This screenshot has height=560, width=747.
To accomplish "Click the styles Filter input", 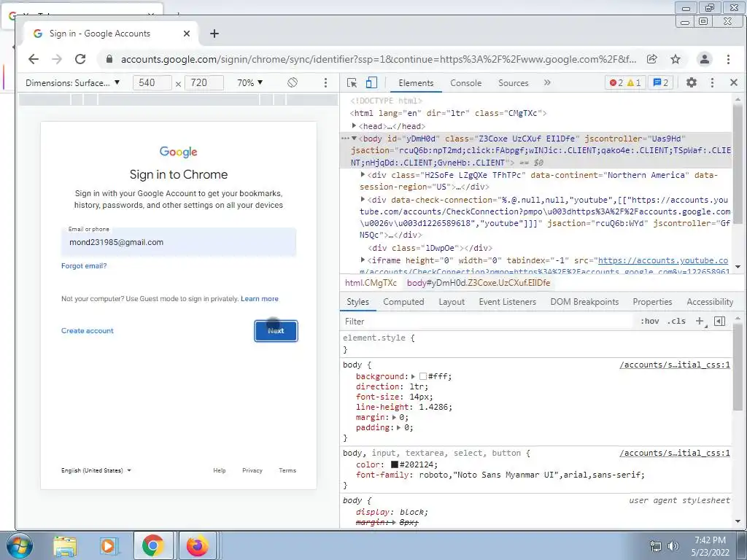I will [488, 322].
